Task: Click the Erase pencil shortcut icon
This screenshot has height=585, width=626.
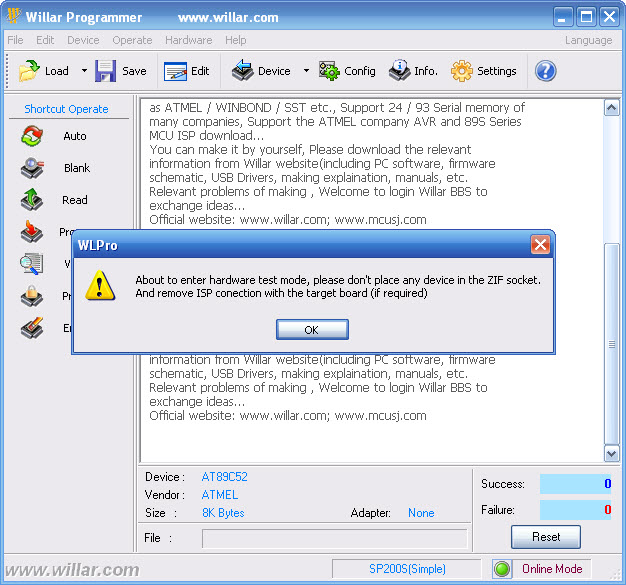Action: 32,328
